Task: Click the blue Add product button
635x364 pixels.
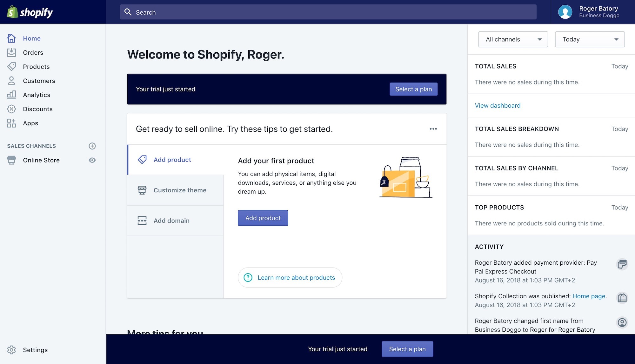Action: 263,218
